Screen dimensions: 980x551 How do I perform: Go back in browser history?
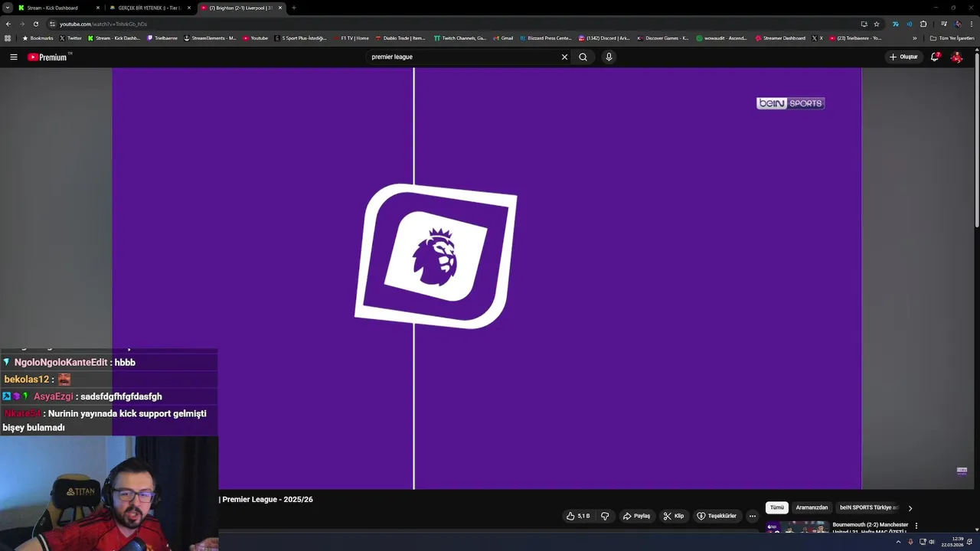pyautogui.click(x=8, y=24)
